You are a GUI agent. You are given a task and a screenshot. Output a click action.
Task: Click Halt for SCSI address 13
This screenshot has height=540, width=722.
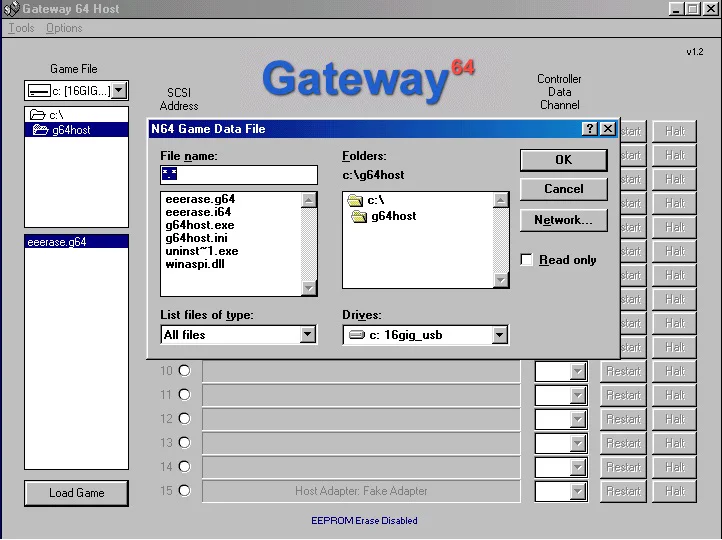(675, 443)
